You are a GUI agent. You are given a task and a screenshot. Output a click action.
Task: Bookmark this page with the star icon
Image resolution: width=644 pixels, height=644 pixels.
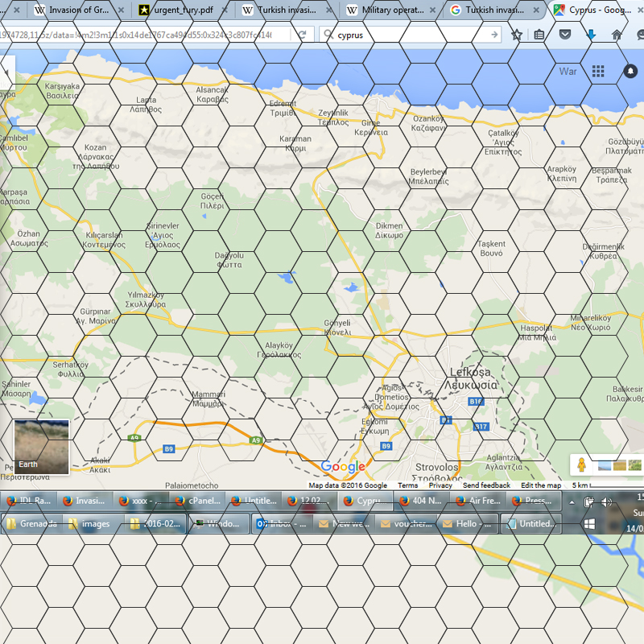click(517, 35)
